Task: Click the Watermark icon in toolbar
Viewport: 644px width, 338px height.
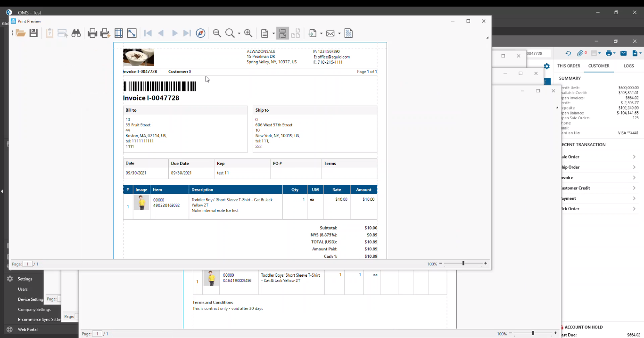Action: pyautogui.click(x=348, y=33)
